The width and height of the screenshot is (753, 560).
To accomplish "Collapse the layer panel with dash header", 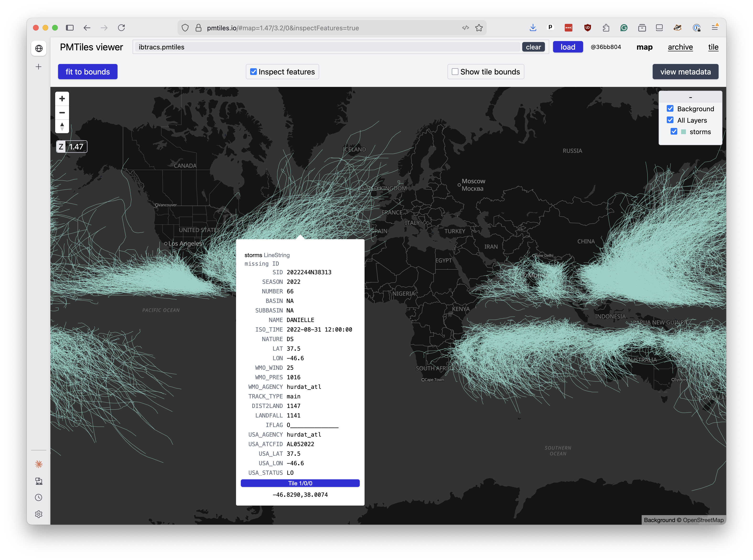I will [x=690, y=97].
